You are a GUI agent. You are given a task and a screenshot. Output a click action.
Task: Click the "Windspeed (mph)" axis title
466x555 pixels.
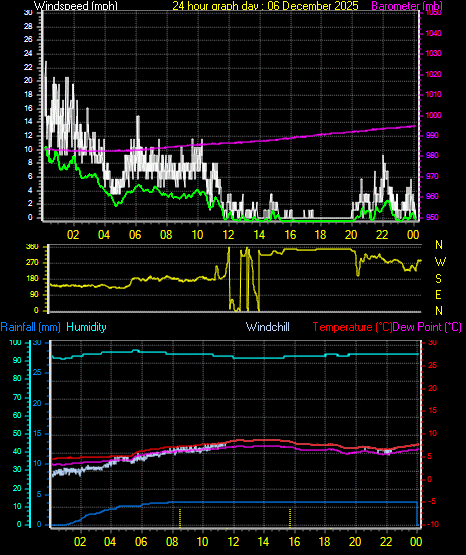click(x=76, y=6)
